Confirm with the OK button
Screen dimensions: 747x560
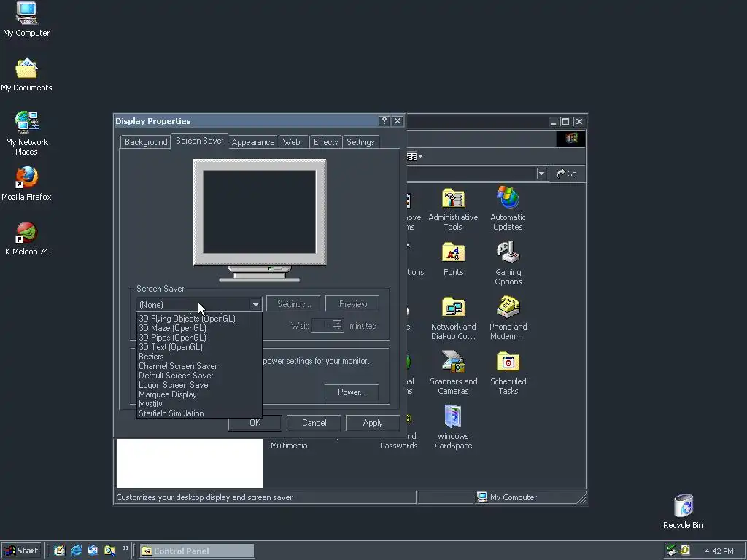click(255, 423)
